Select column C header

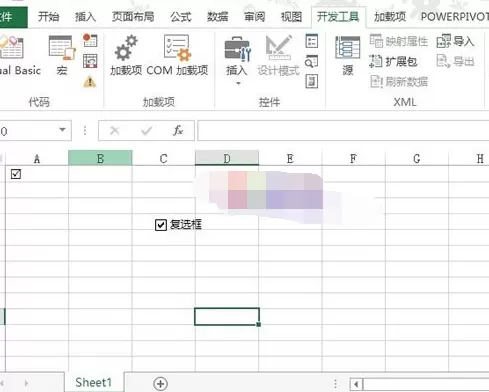point(163,158)
